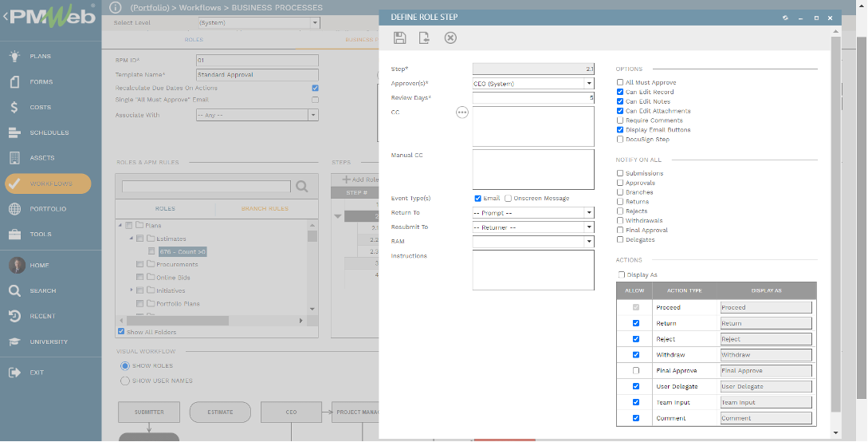868x442 pixels.
Task: Switch to the Roles top tab
Action: pos(194,40)
